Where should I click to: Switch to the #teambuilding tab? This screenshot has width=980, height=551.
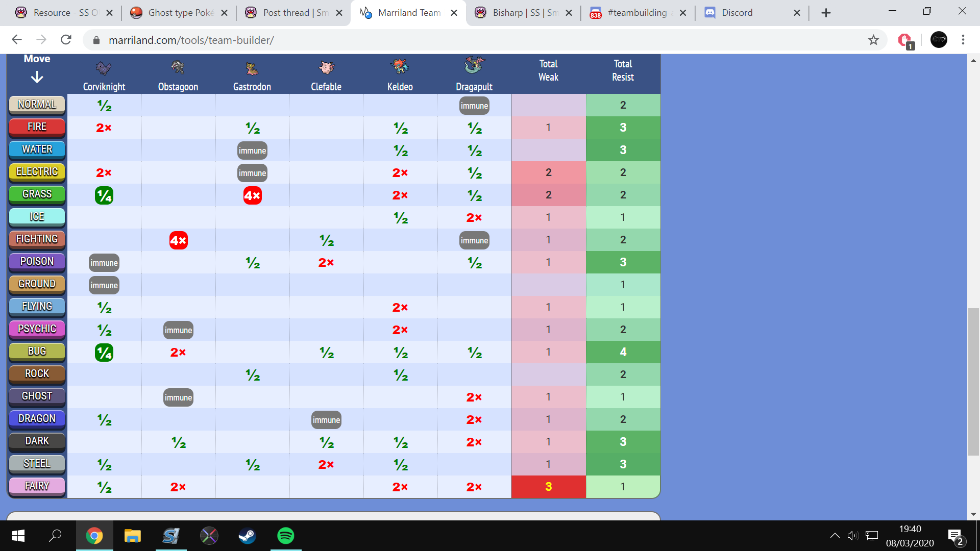pyautogui.click(x=638, y=13)
